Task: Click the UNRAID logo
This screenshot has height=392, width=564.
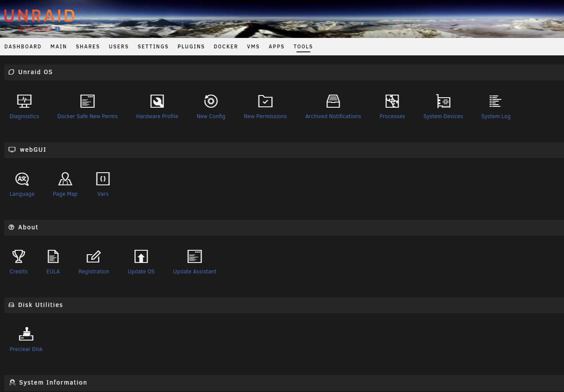Action: point(39,16)
